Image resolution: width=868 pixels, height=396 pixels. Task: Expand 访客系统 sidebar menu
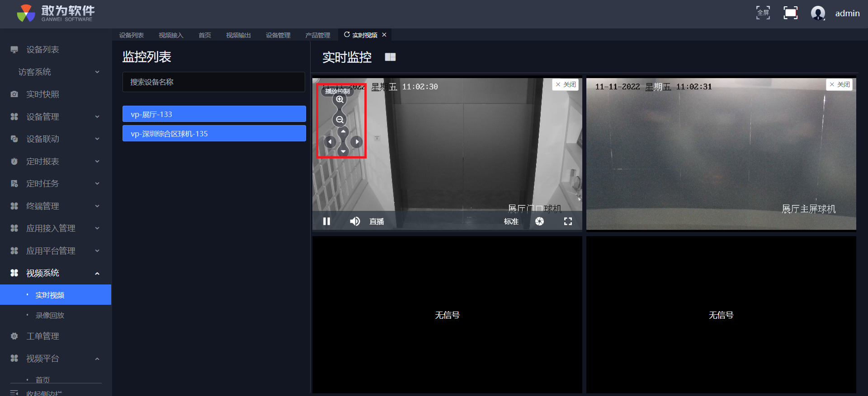pos(56,72)
